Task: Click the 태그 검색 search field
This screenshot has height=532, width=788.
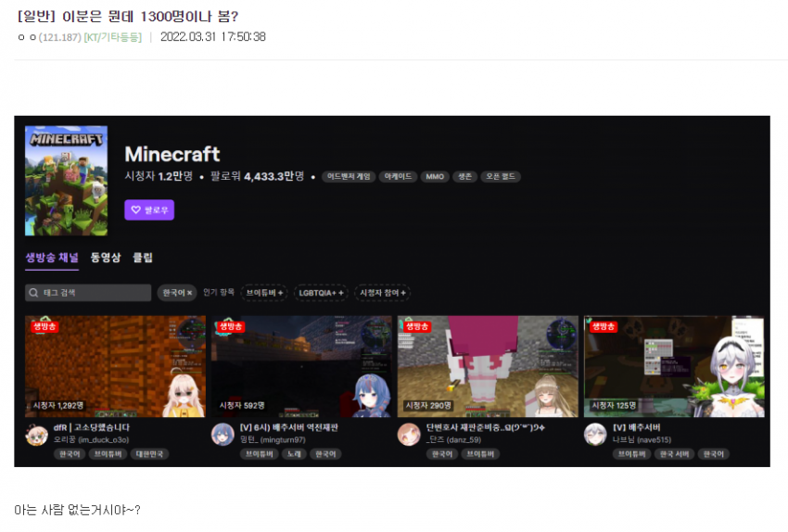Action: (x=88, y=293)
